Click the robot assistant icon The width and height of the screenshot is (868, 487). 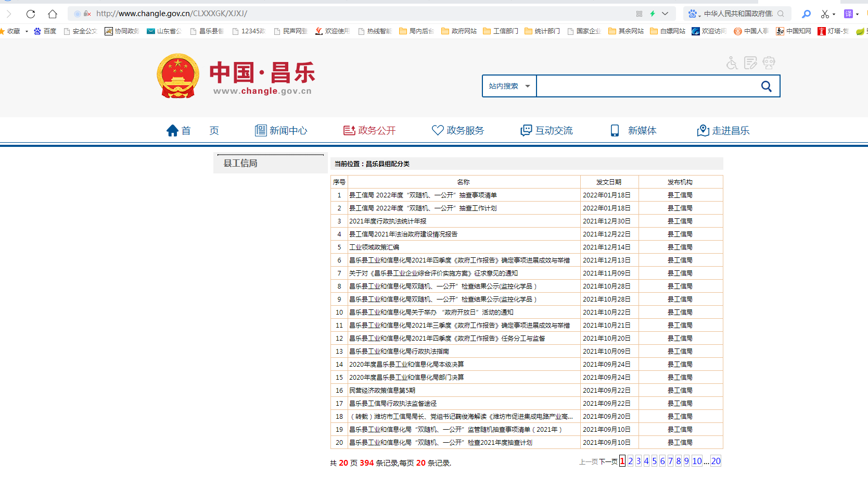[x=769, y=63]
